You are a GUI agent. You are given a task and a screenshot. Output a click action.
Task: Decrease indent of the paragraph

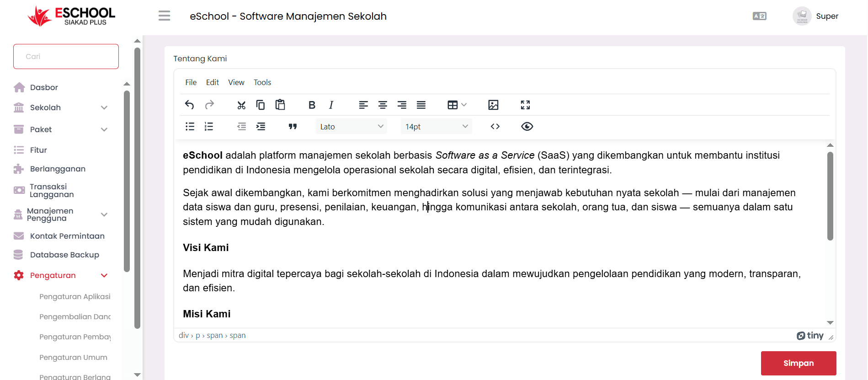click(x=241, y=126)
